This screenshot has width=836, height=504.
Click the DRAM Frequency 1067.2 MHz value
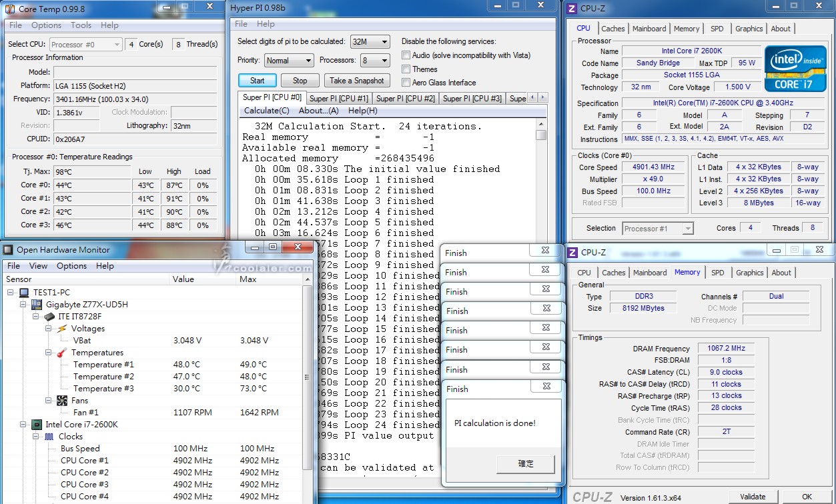[726, 349]
